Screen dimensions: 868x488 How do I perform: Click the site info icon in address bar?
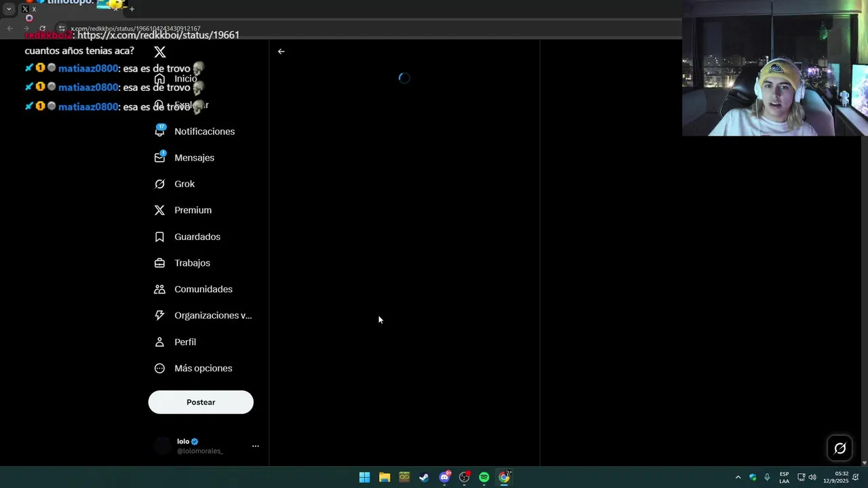point(62,28)
